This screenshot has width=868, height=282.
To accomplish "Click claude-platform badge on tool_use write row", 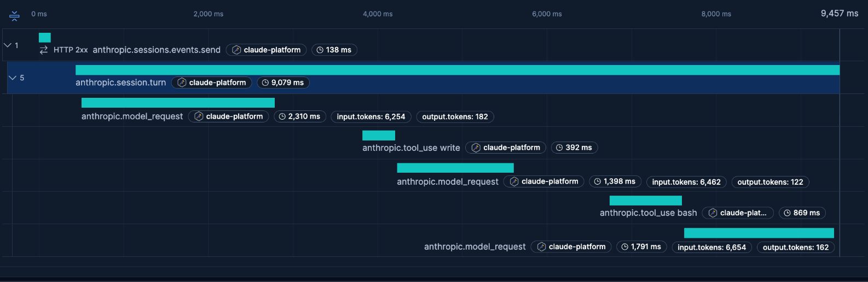I will 506,148.
